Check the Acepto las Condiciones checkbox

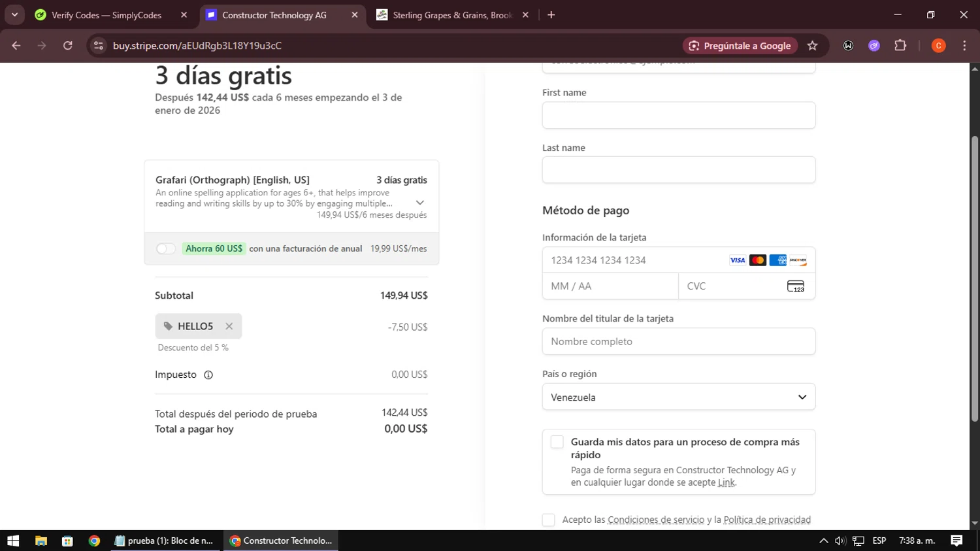coord(548,520)
